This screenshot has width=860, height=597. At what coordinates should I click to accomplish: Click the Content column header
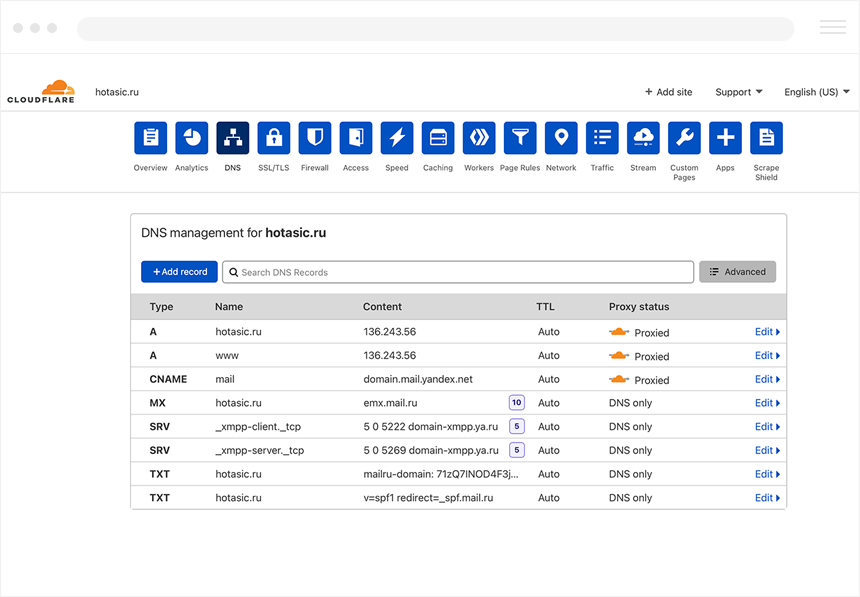coord(382,307)
